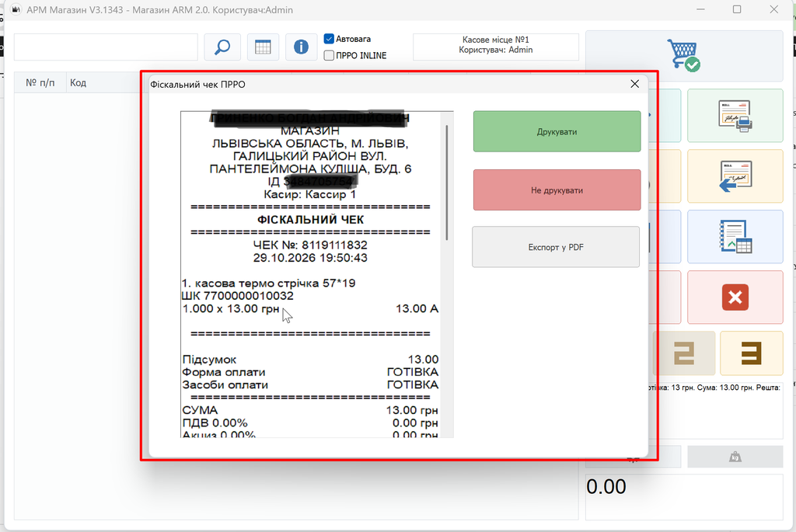Click the 0.00 total amount field

point(684,497)
